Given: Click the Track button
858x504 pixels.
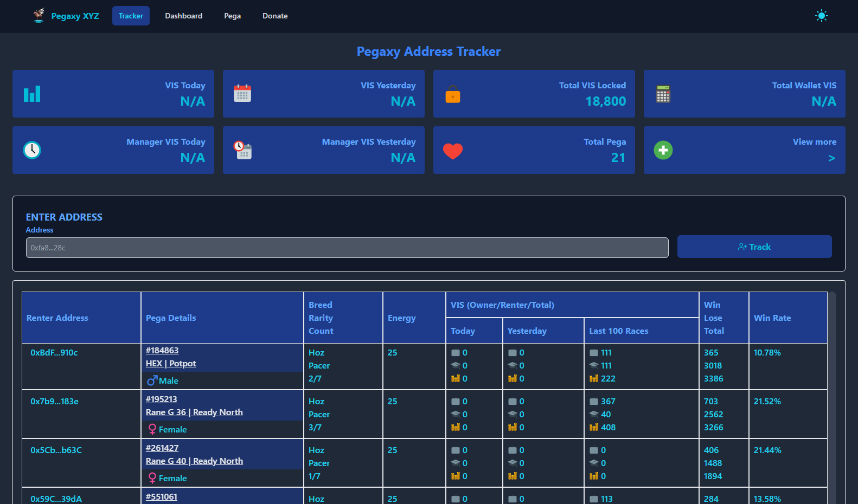Looking at the screenshot, I should [x=754, y=247].
